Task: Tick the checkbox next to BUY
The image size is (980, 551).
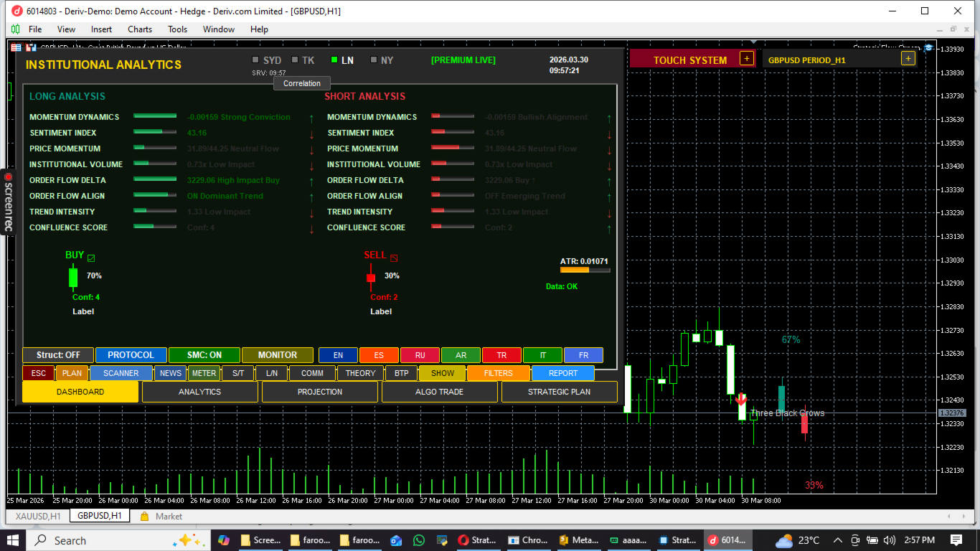Action: click(91, 258)
